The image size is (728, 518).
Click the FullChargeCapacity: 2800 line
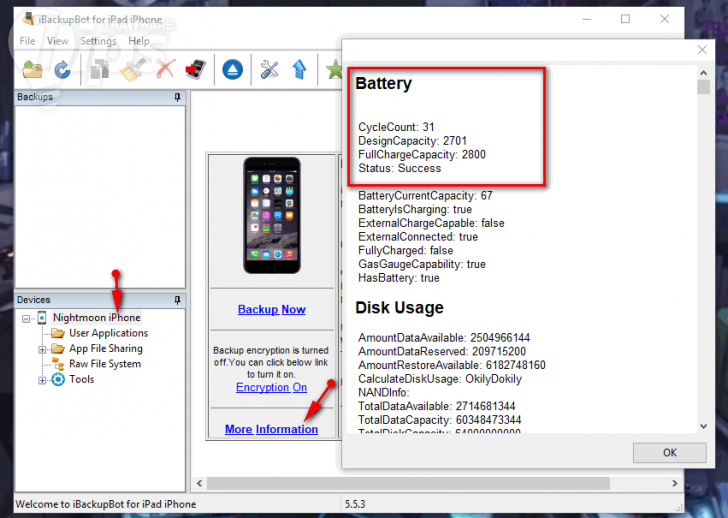point(422,155)
